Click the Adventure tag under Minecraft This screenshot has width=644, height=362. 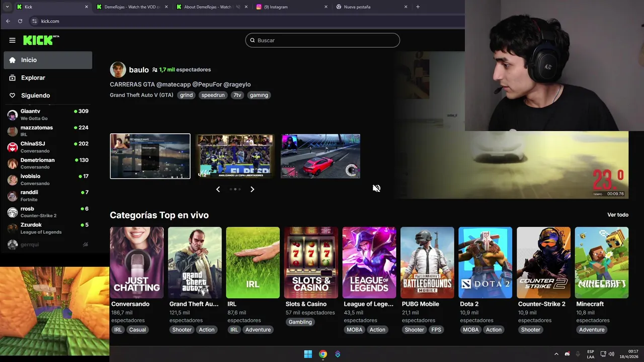point(592,330)
